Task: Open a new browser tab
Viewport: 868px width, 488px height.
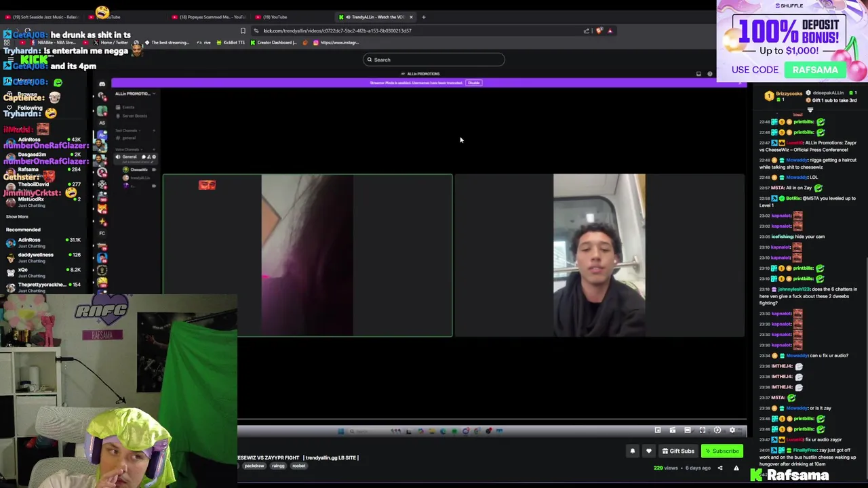Action: click(424, 17)
